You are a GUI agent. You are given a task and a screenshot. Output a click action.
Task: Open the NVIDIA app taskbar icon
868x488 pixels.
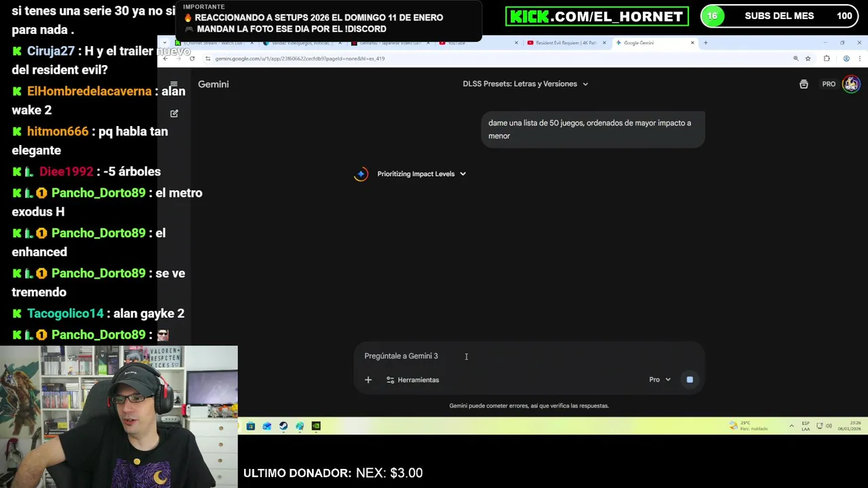tap(316, 426)
